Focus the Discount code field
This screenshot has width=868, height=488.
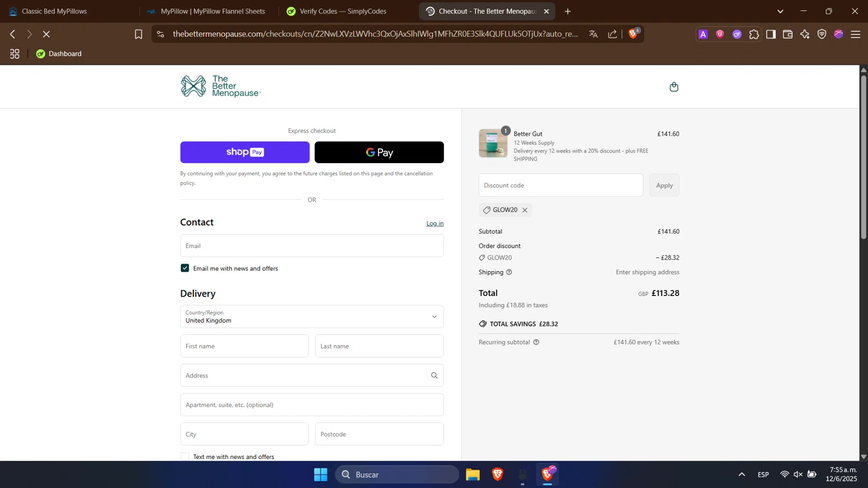(x=561, y=185)
